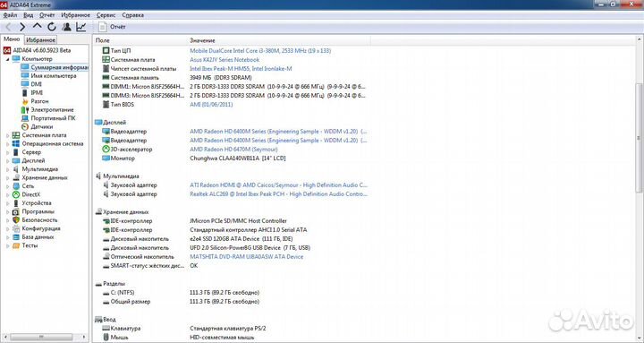Open the AMI (01/06/2011) BIOS link
Image resolution: width=644 pixels, height=343 pixels.
211,105
